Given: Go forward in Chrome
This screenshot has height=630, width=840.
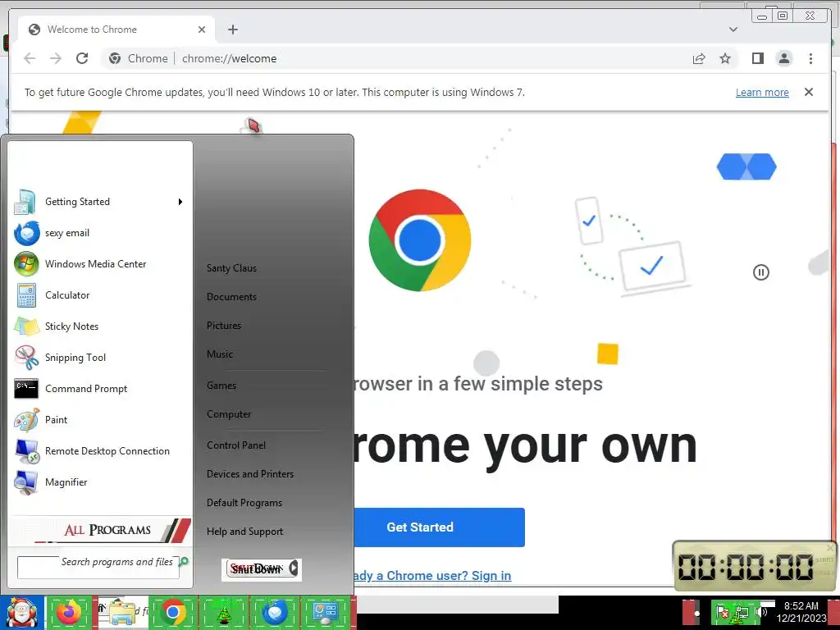Looking at the screenshot, I should (56, 58).
